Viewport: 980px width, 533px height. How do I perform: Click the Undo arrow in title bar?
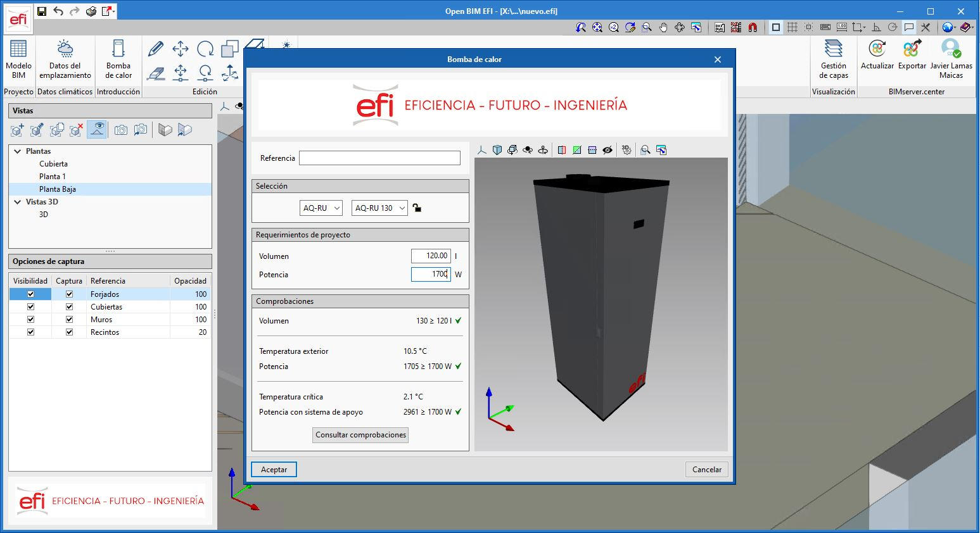58,11
